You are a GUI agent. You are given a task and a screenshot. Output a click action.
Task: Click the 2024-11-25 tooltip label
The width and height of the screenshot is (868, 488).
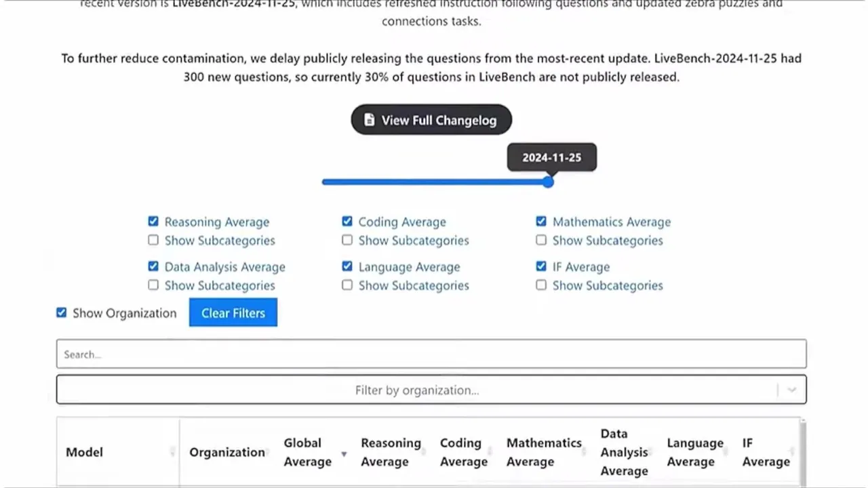point(551,157)
